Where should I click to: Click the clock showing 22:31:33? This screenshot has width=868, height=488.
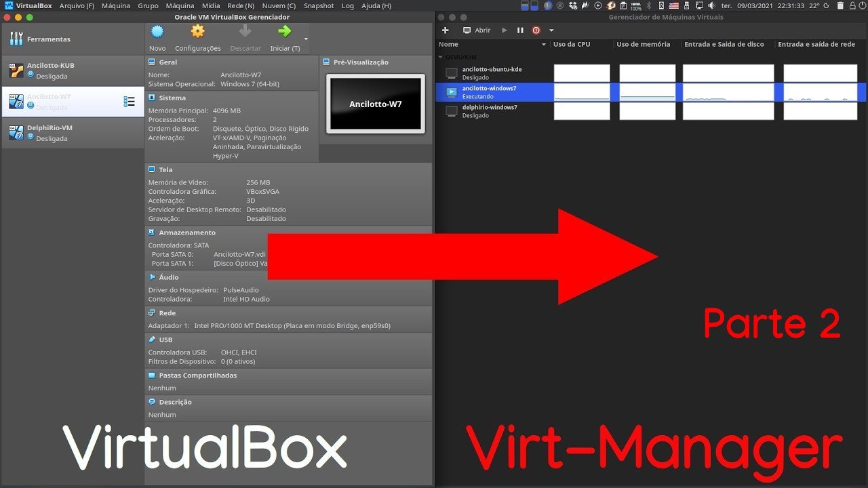791,5
